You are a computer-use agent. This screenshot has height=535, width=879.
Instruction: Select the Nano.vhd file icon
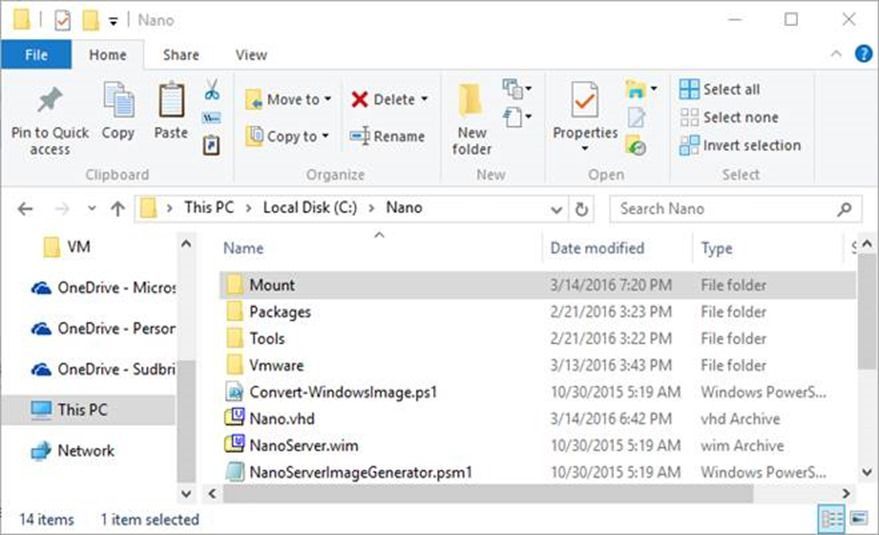click(235, 418)
